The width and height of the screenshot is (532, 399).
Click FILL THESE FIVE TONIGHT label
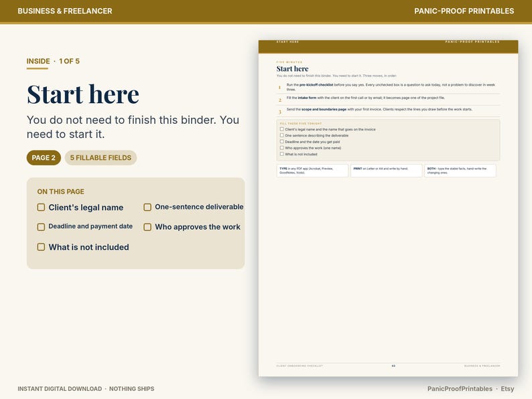301,123
